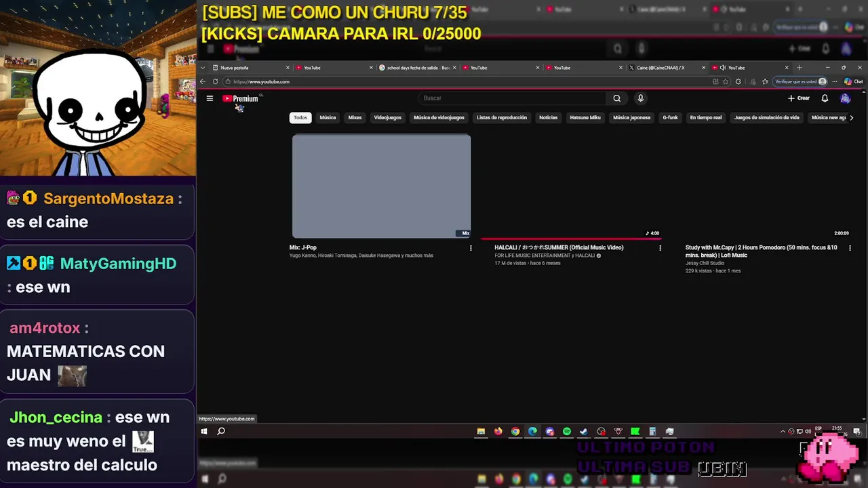The image size is (868, 488).
Task: Select the Música filter chip
Action: tap(328, 117)
